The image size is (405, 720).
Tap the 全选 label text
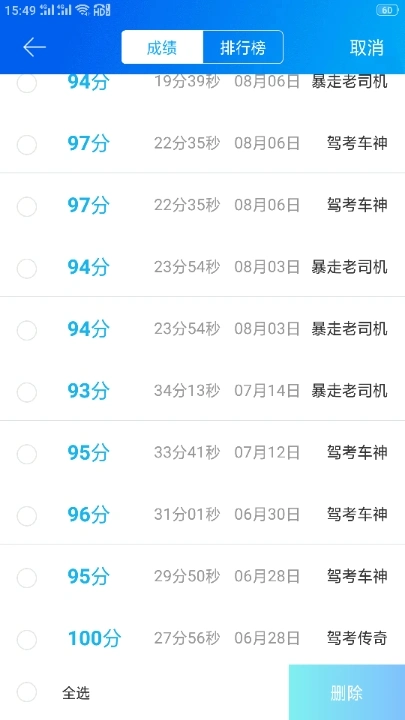(x=76, y=693)
